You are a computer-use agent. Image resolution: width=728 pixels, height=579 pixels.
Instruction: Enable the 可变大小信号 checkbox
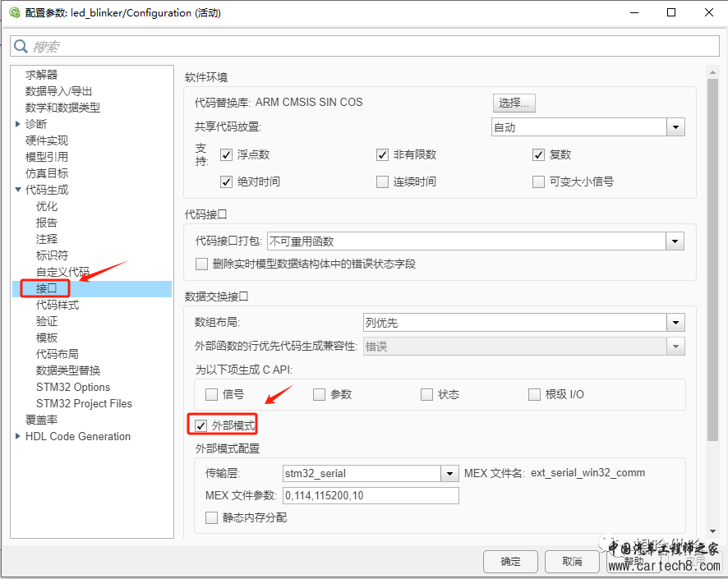(x=538, y=182)
